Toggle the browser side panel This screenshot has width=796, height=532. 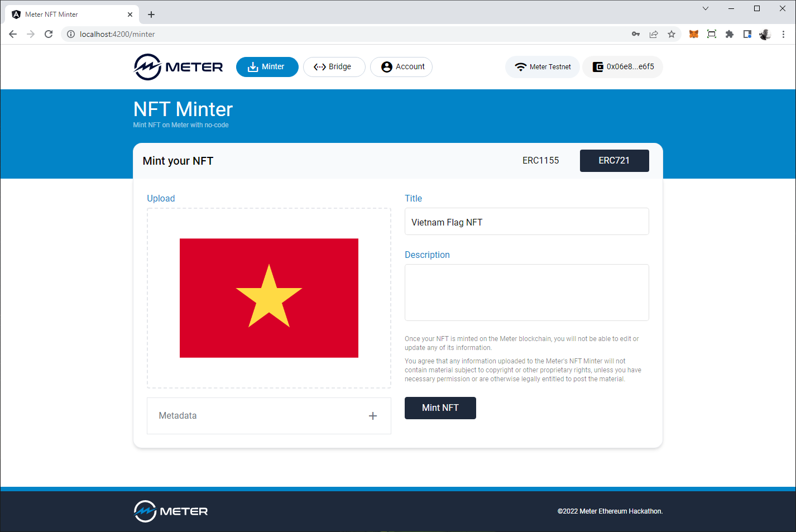[747, 34]
